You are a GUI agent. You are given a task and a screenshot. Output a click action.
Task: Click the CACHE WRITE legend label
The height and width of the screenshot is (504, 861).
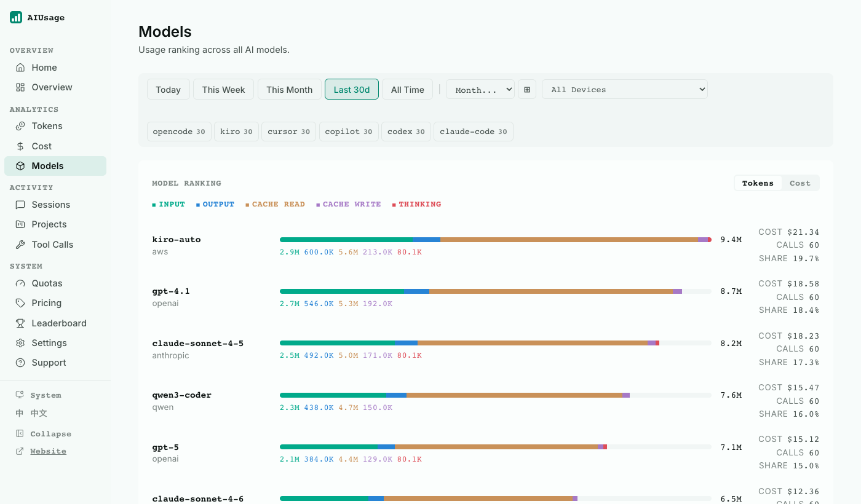[352, 205]
